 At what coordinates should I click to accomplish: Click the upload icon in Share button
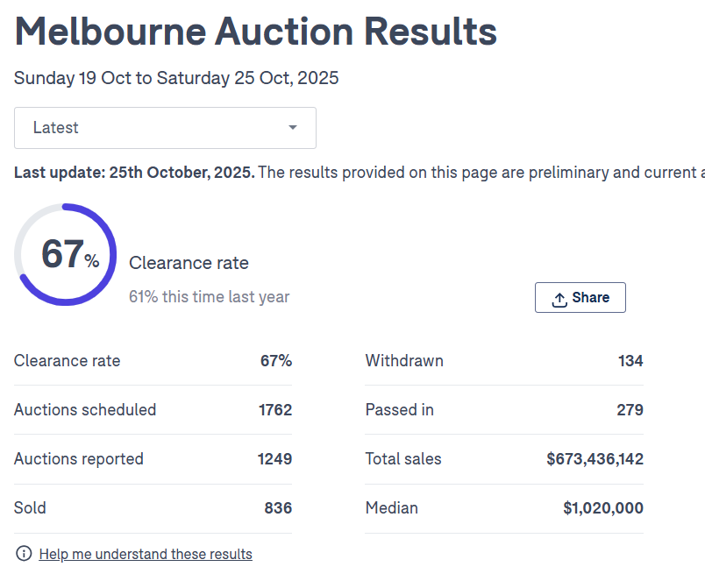coord(559,299)
